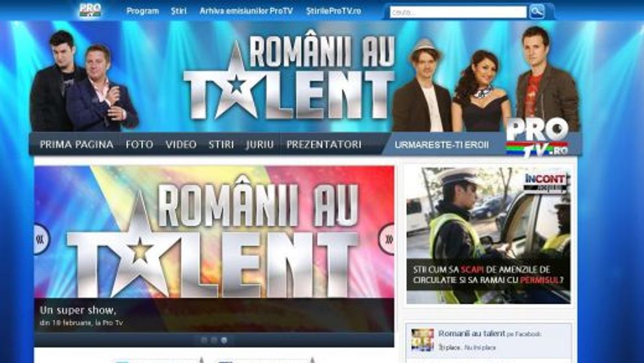Click the 'Un super show' slide caption
This screenshot has width=644, height=363.
78,310
